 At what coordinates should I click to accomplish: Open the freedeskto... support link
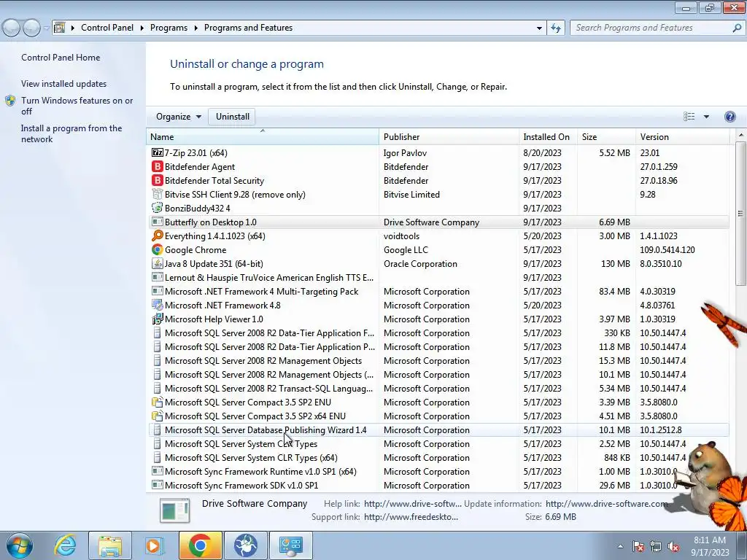411,517
